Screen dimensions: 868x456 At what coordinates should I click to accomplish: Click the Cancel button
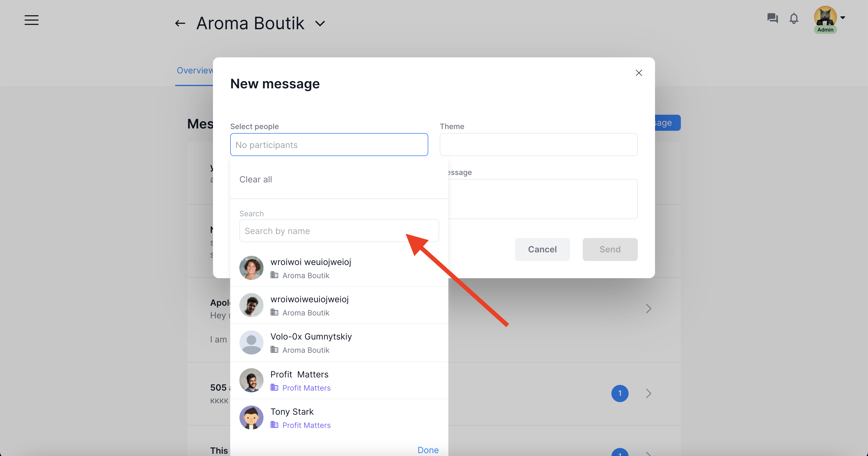[x=542, y=249]
